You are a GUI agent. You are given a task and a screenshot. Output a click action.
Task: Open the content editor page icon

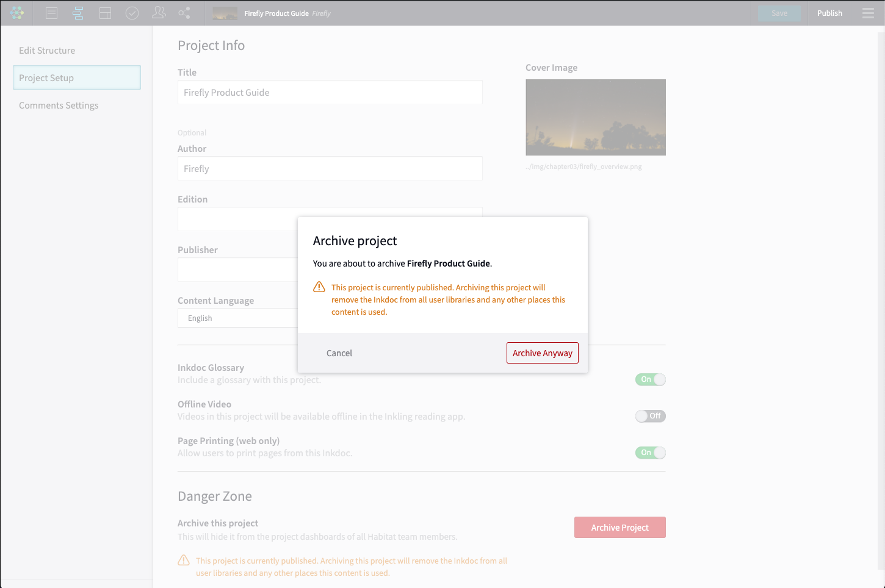pos(52,13)
